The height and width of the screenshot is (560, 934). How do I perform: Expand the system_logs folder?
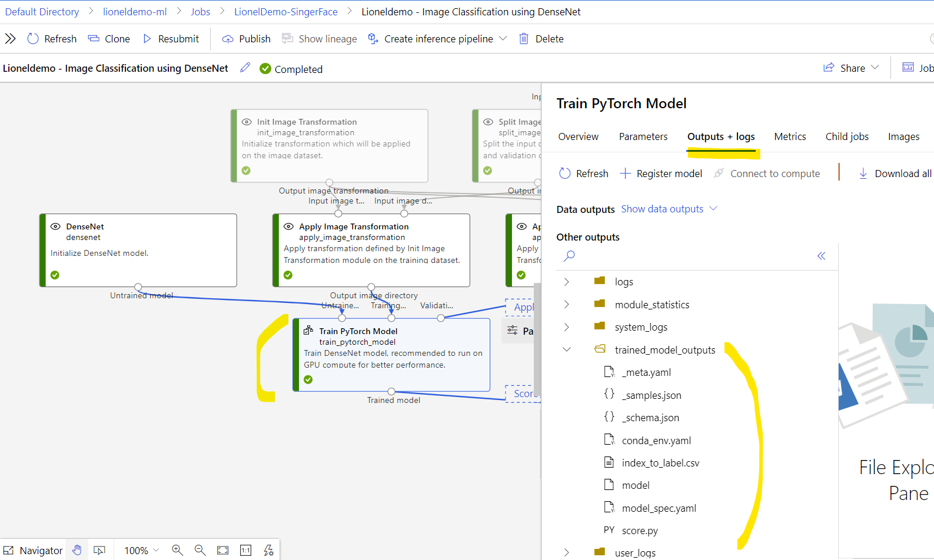(566, 327)
